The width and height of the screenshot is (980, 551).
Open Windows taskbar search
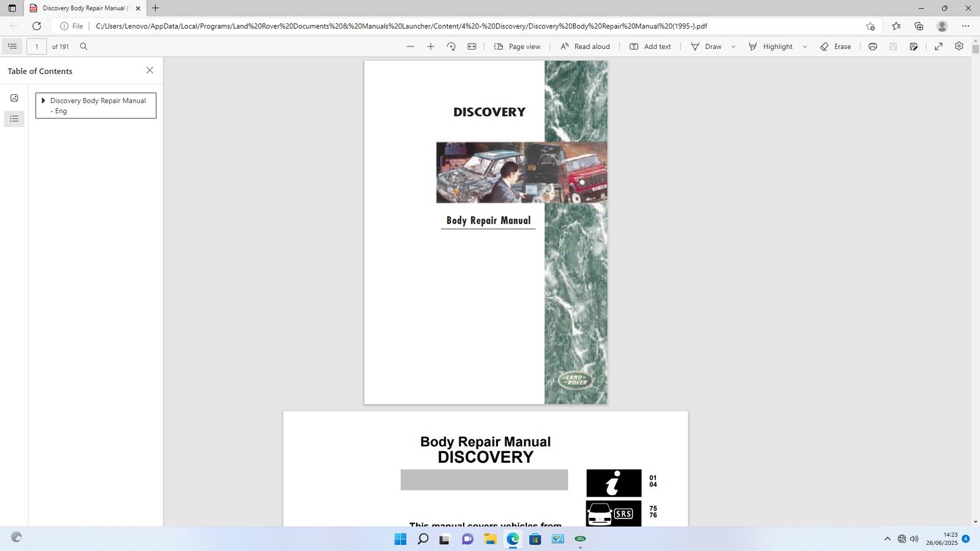(423, 539)
